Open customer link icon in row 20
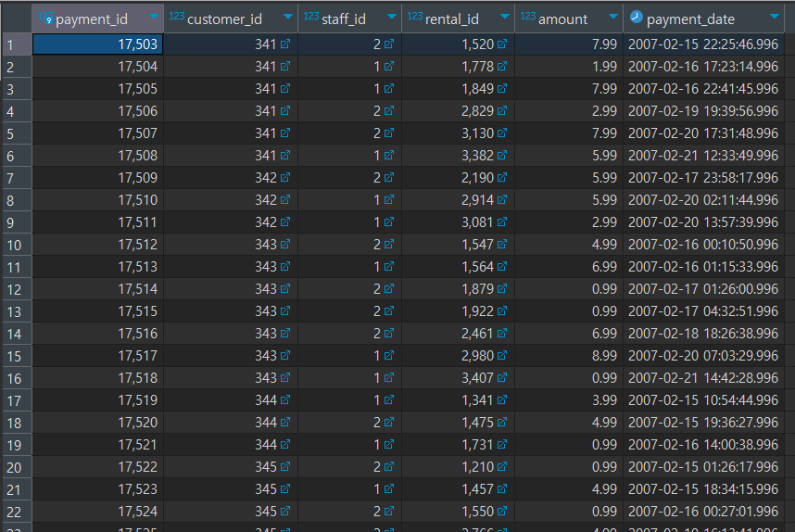The image size is (795, 532). click(x=285, y=466)
